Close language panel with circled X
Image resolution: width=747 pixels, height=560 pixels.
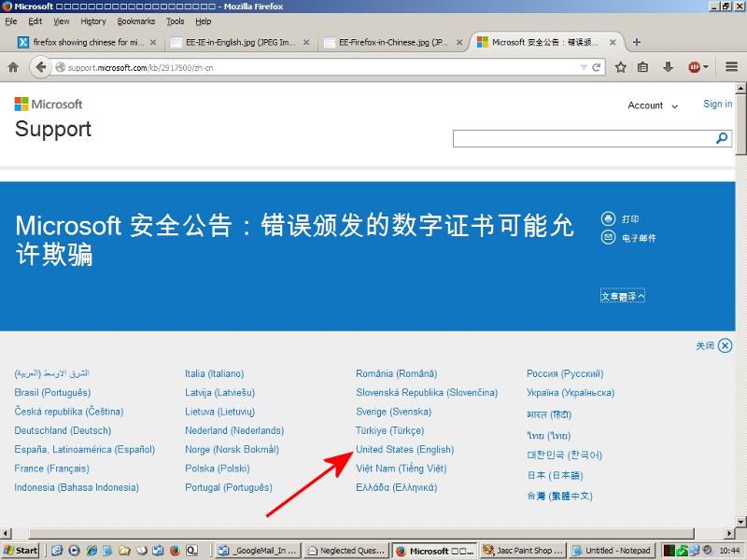(726, 345)
